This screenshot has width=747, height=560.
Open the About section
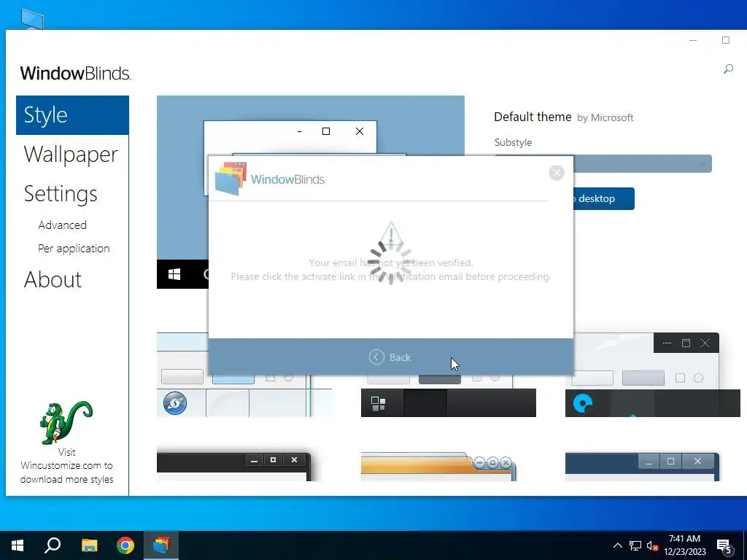(53, 279)
